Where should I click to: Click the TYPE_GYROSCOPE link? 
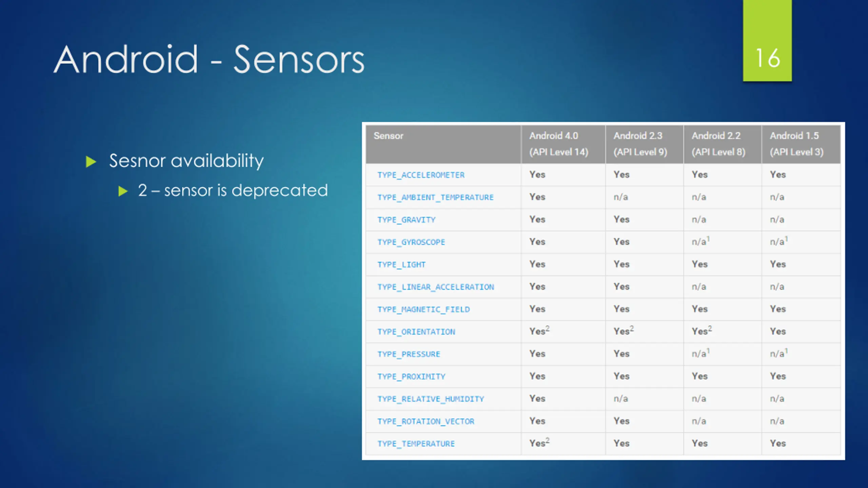[411, 242]
